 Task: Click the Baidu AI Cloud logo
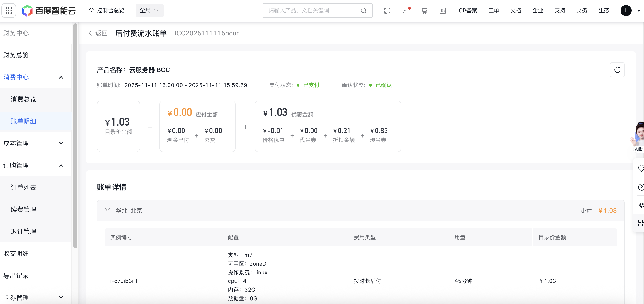click(x=49, y=11)
